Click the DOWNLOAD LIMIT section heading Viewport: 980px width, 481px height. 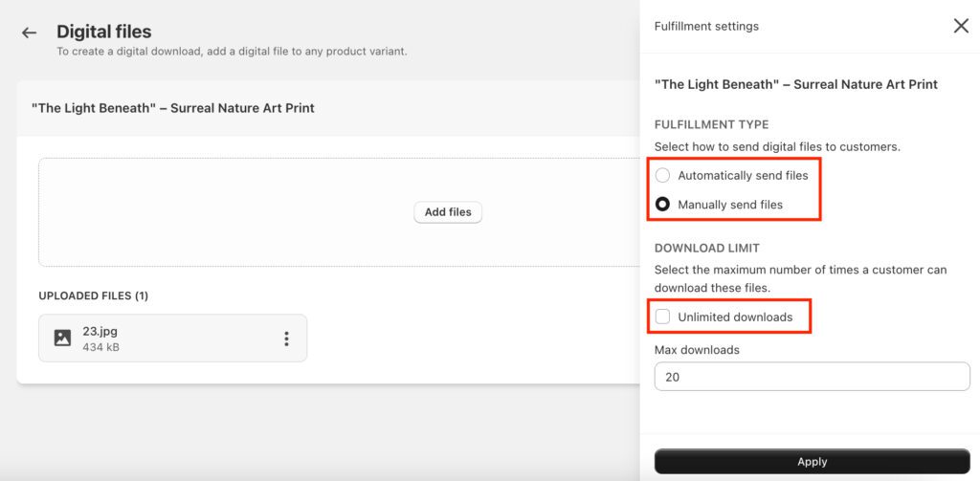706,249
